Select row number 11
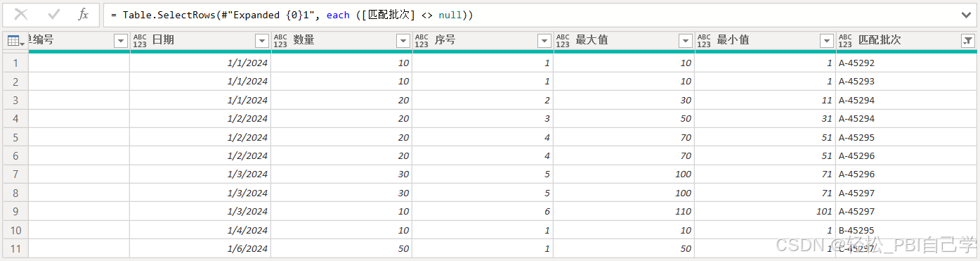The height and width of the screenshot is (261, 980). [15, 248]
